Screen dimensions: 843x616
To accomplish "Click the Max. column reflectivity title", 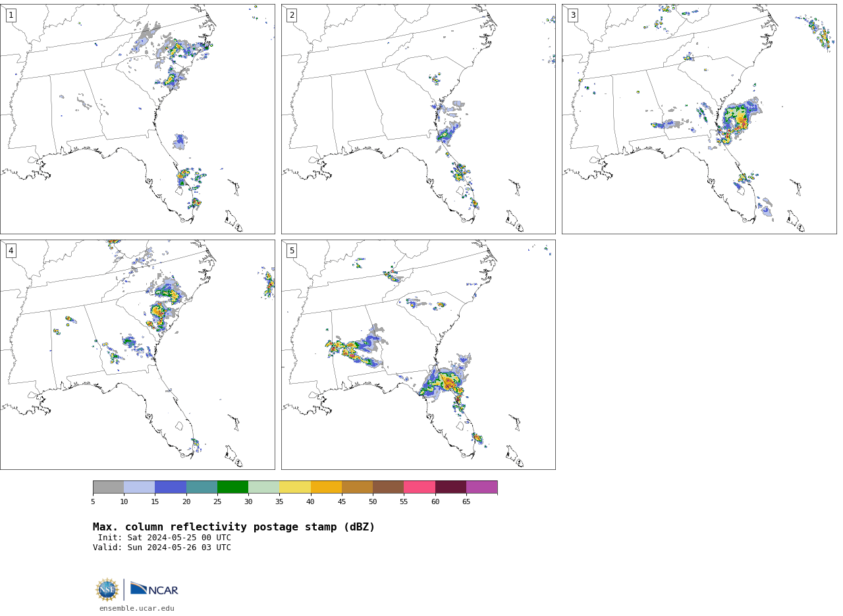I will point(234,527).
